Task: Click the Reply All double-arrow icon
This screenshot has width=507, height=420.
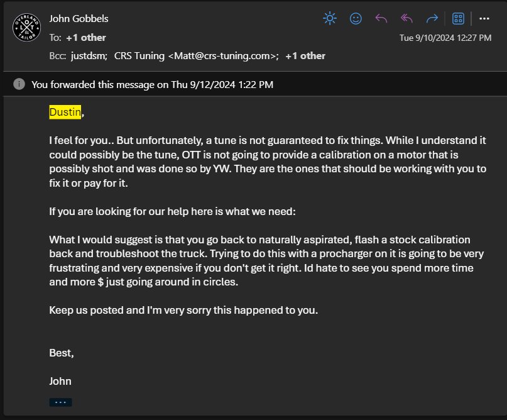Action: [x=406, y=18]
